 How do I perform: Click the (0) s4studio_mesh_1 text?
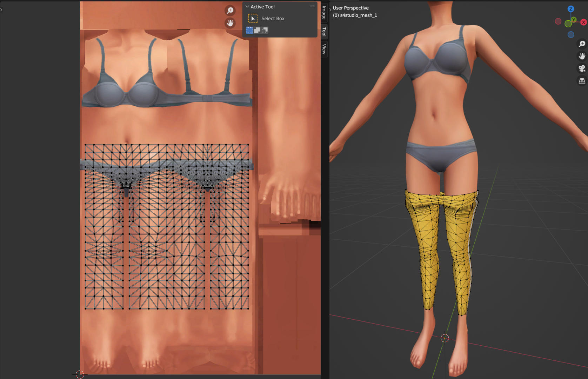coord(355,15)
